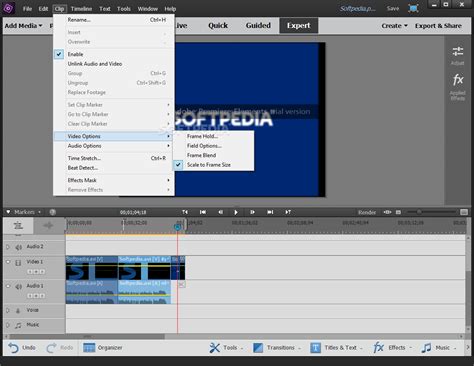This screenshot has height=366, width=474.
Task: Step back one frame
Action: tap(220, 212)
